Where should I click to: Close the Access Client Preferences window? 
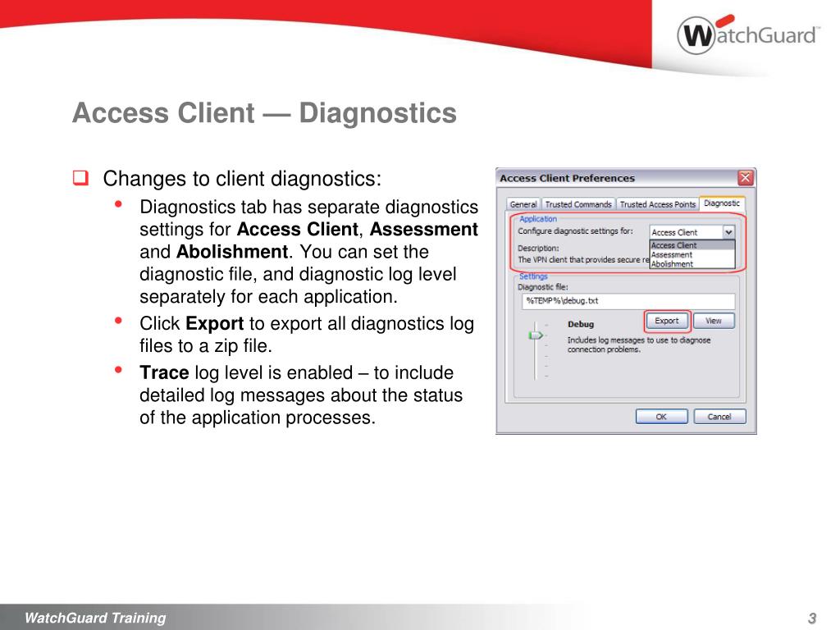coord(745,178)
